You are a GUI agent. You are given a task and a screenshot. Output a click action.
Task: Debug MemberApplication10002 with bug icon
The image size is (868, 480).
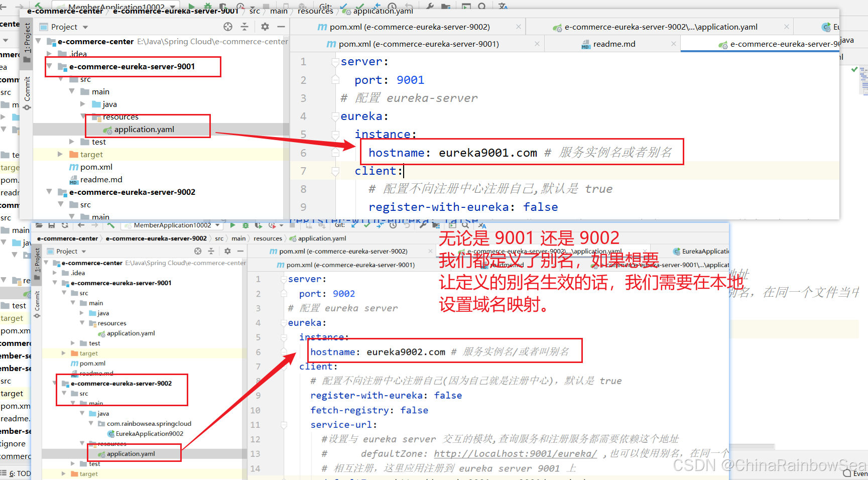(245, 225)
